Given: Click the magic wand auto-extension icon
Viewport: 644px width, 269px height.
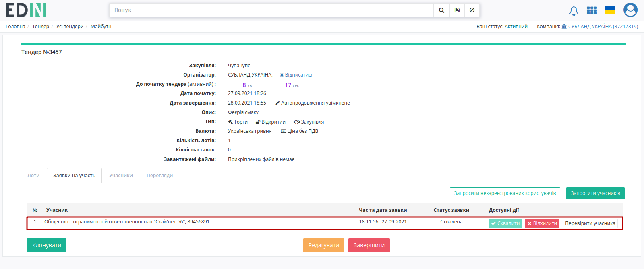Looking at the screenshot, I should [x=277, y=103].
